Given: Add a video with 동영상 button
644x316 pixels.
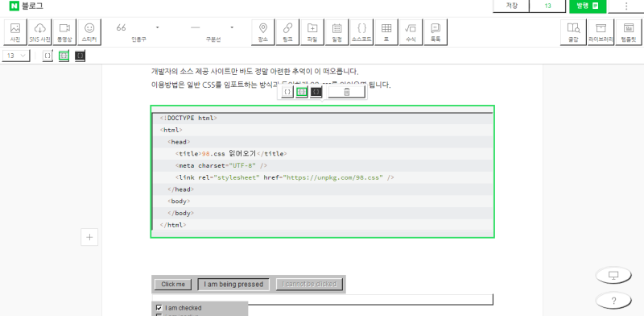Looking at the screenshot, I should tap(64, 31).
